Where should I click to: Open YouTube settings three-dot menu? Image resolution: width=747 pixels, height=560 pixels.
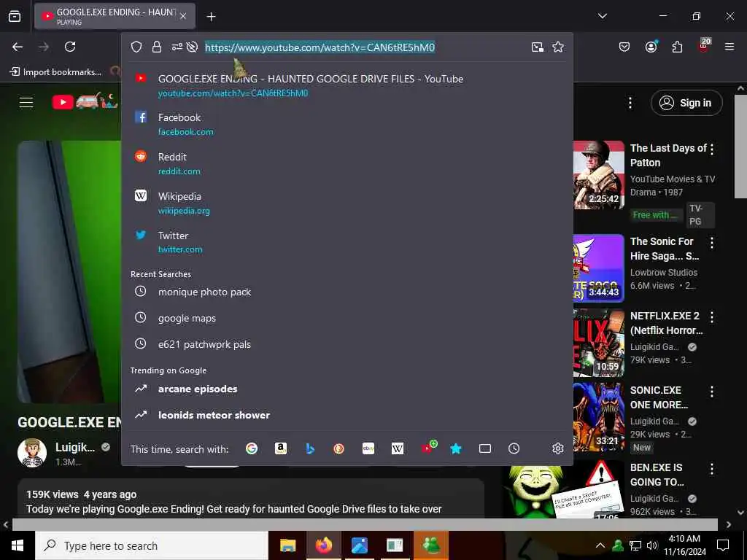pyautogui.click(x=630, y=103)
